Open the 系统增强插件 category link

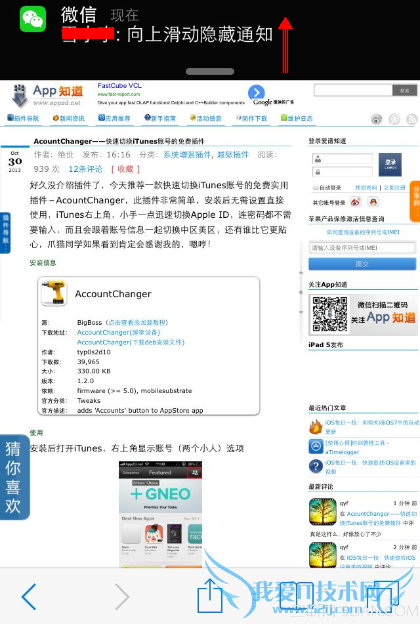186,155
